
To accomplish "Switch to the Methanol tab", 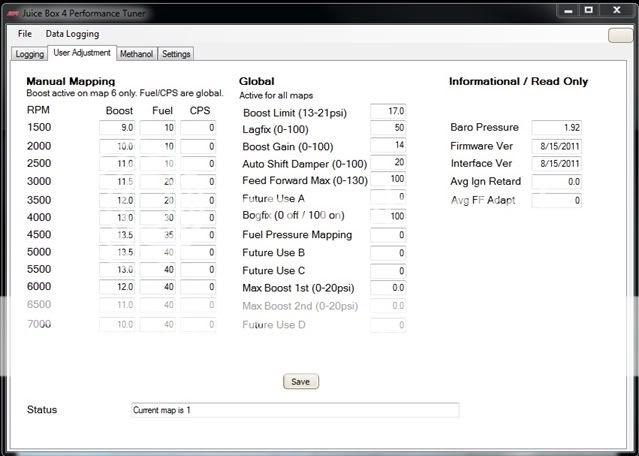I will [x=136, y=54].
